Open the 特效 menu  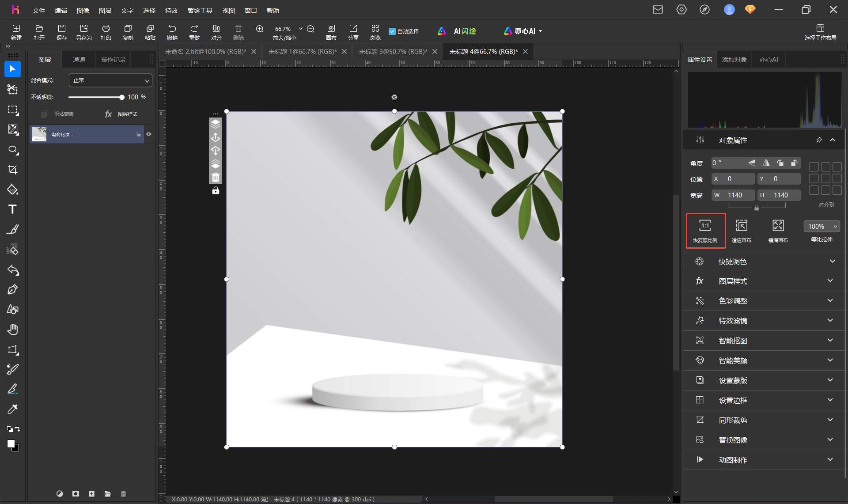pos(171,10)
